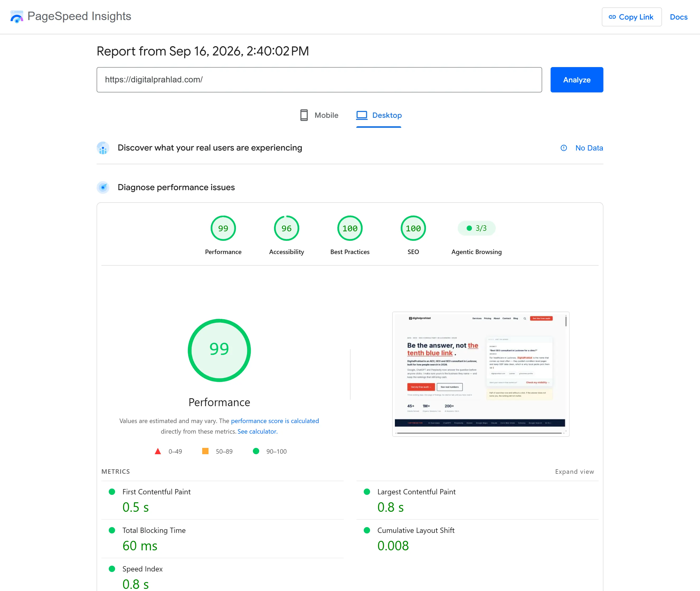Click the No Data info icon
The width and height of the screenshot is (700, 591).
[x=564, y=148]
